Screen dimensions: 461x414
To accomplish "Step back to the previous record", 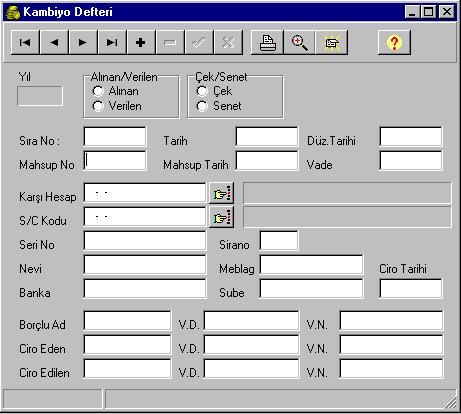I will point(54,42).
